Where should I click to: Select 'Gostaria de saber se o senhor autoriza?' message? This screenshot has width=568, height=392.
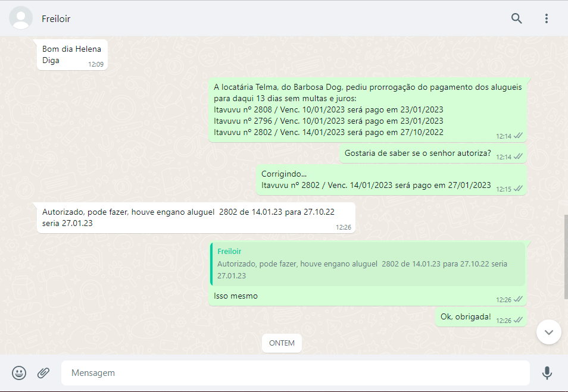tap(417, 153)
